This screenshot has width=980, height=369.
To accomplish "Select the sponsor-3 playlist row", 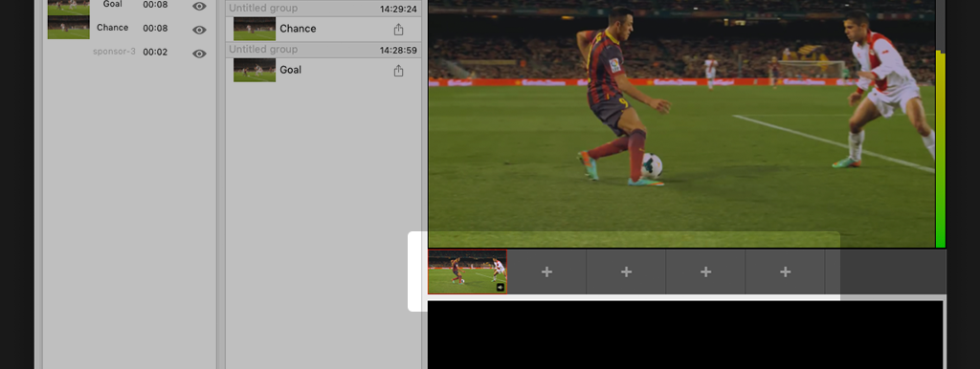I will 129,52.
